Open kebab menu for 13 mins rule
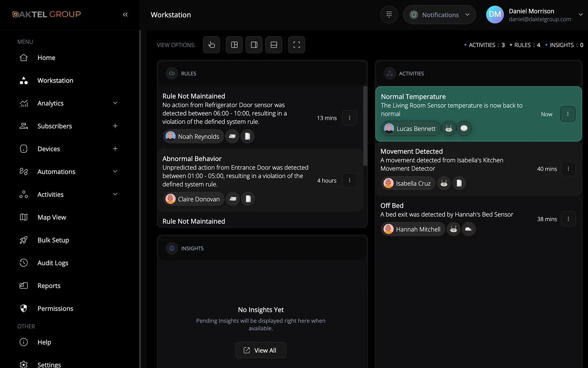This screenshot has height=368, width=588. pyautogui.click(x=349, y=118)
